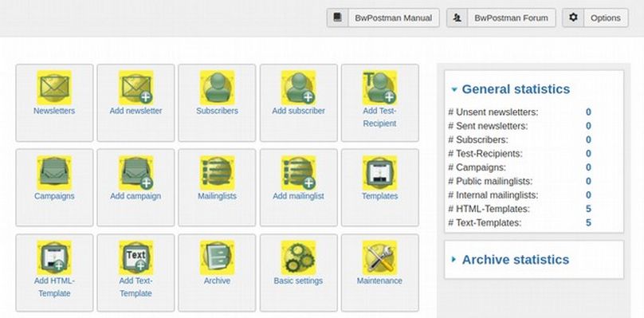Open the Subscribers icon
Screen dimensions: 644x318
[218, 87]
